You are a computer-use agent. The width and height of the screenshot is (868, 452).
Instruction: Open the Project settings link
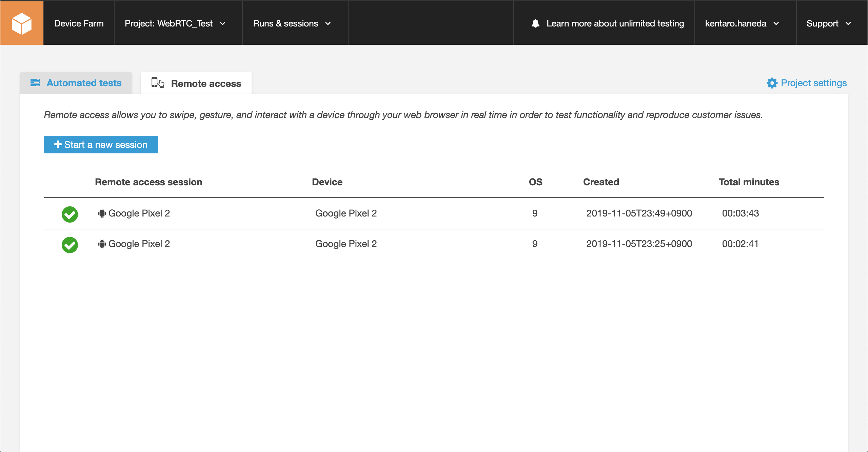click(814, 83)
